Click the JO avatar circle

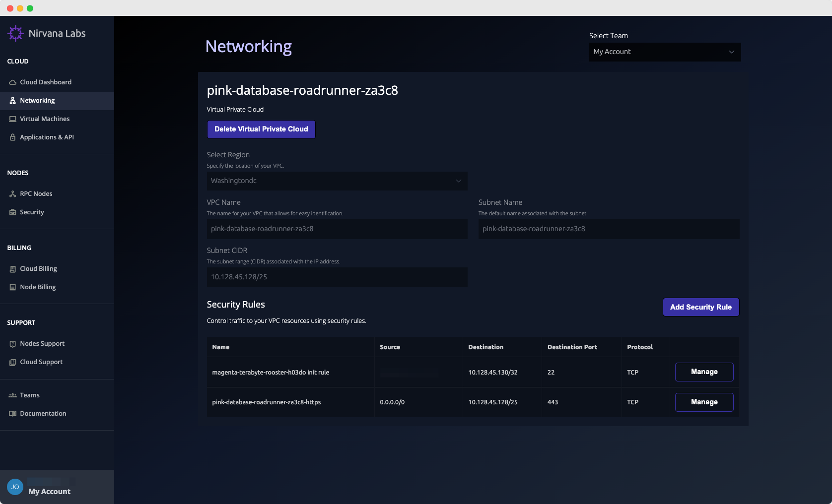coord(15,487)
